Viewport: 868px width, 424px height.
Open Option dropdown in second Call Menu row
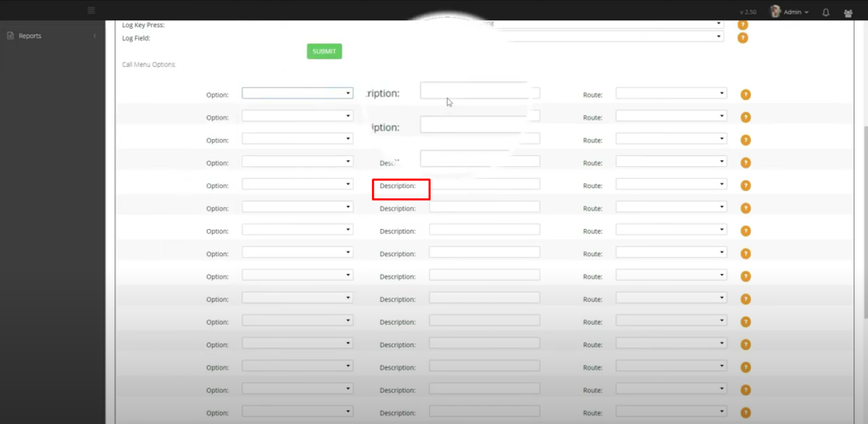pyautogui.click(x=298, y=115)
